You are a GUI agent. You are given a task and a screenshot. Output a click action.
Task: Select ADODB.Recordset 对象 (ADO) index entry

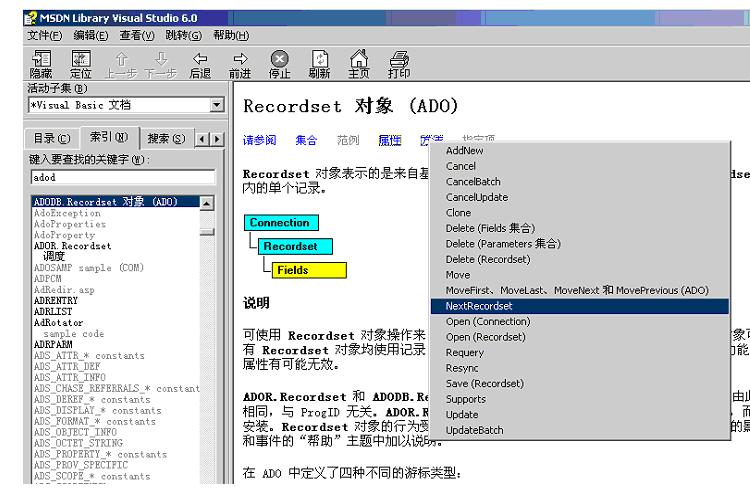[115, 202]
